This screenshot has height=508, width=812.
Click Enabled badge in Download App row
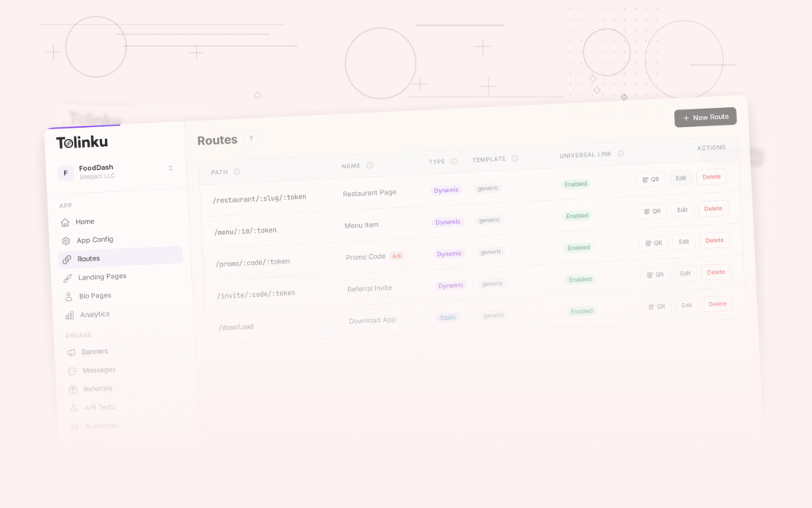(x=581, y=311)
